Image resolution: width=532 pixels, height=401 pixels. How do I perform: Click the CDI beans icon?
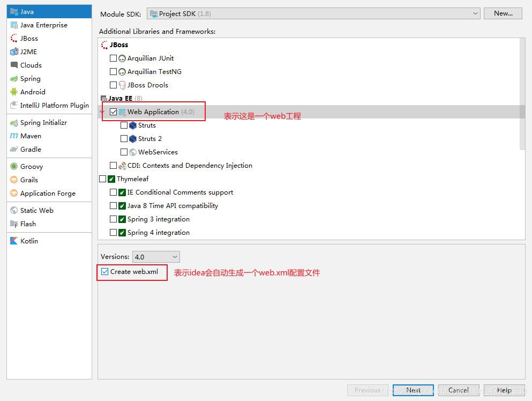tap(122, 166)
